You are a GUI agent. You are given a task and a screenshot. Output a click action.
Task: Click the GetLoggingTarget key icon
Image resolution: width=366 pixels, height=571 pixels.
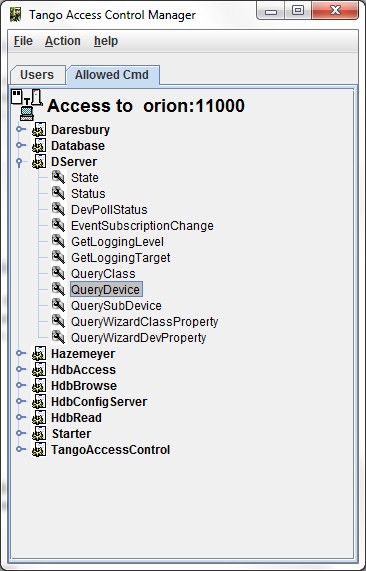click(58, 257)
